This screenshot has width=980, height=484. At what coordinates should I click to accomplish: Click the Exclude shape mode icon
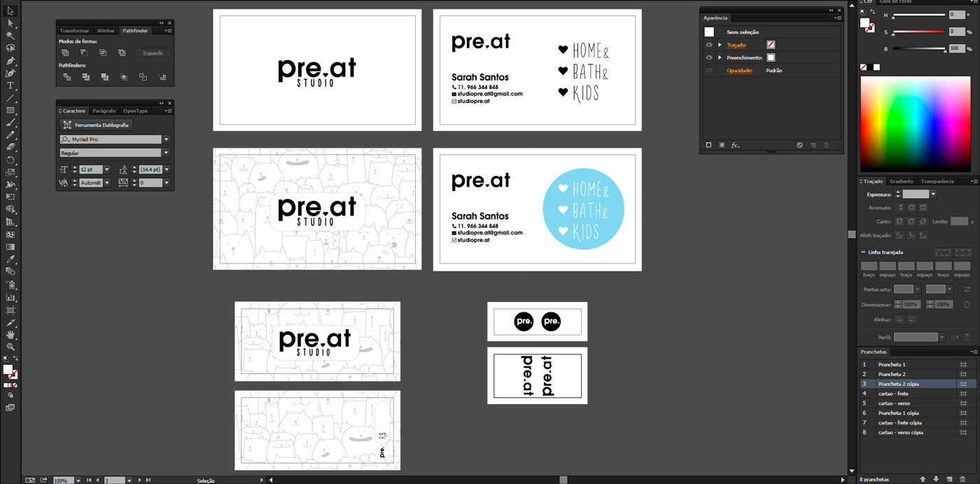[x=122, y=53]
